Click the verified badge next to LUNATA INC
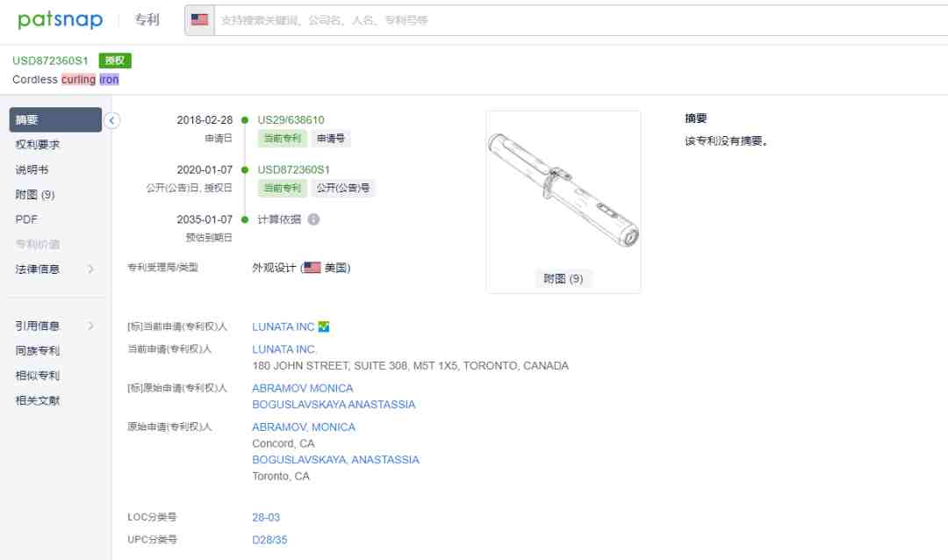The width and height of the screenshot is (948, 560). pyautogui.click(x=324, y=327)
